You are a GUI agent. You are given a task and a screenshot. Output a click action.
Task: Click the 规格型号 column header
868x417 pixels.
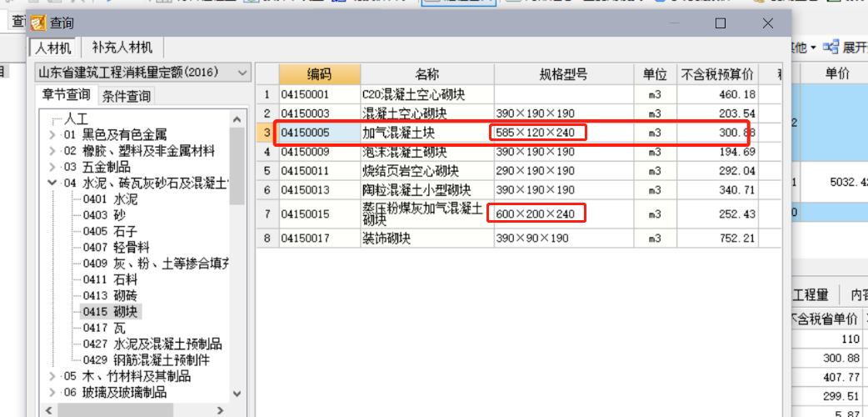pos(564,74)
